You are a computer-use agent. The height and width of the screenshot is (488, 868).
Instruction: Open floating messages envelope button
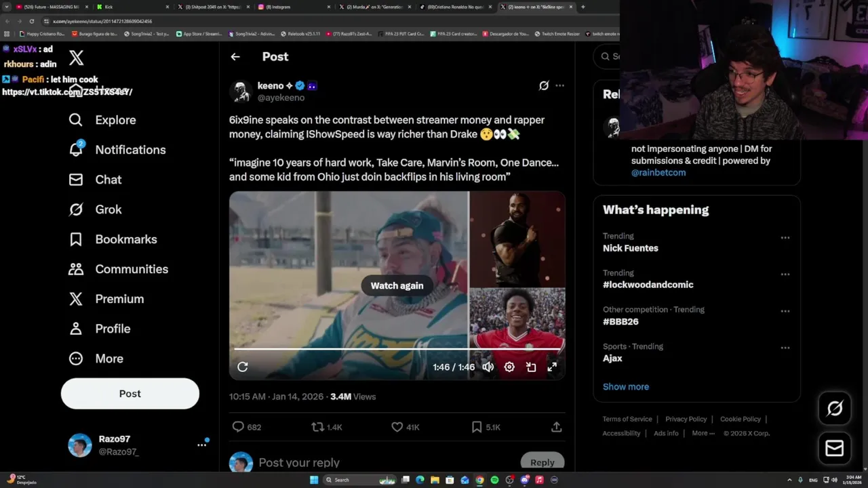pos(835,448)
